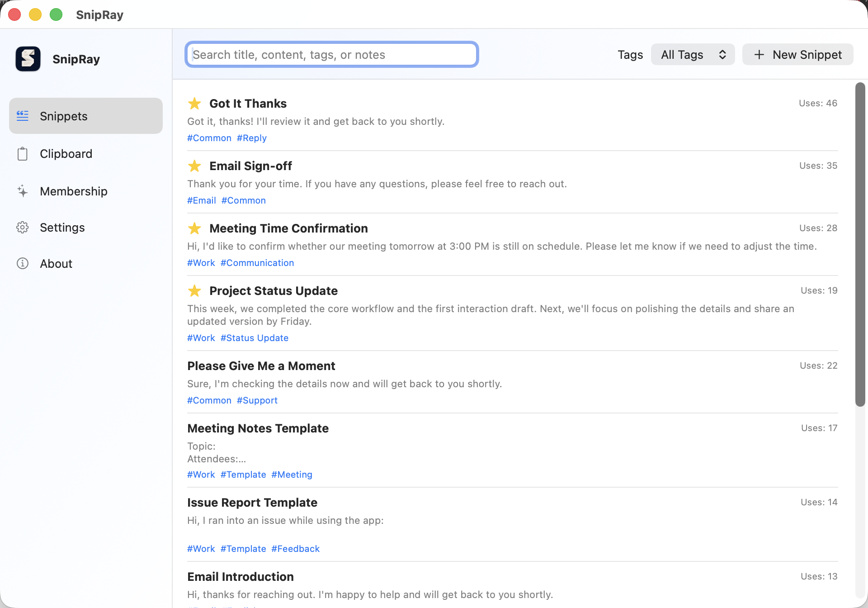
Task: Open Meeting Notes Template snippet title
Action: click(258, 428)
